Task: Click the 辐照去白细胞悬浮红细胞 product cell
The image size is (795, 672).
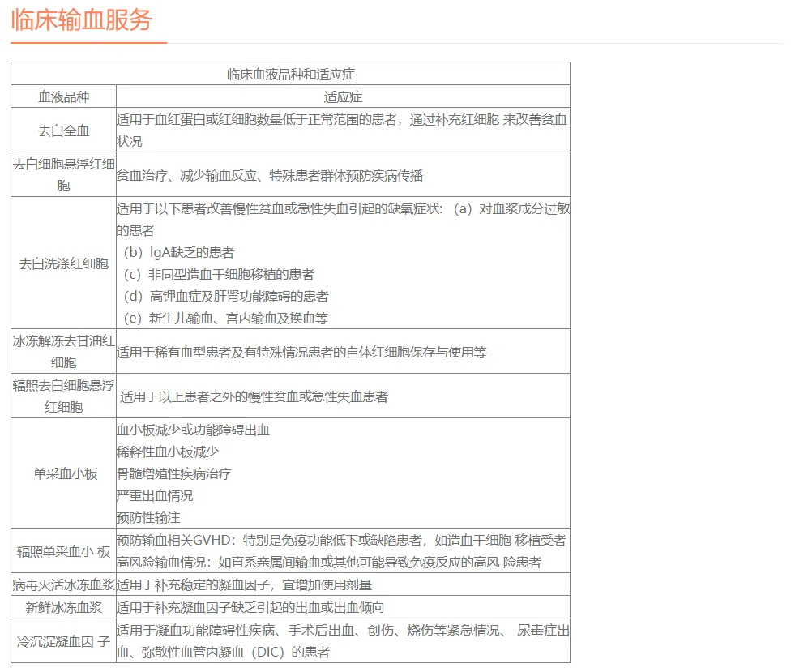Action: click(x=64, y=396)
